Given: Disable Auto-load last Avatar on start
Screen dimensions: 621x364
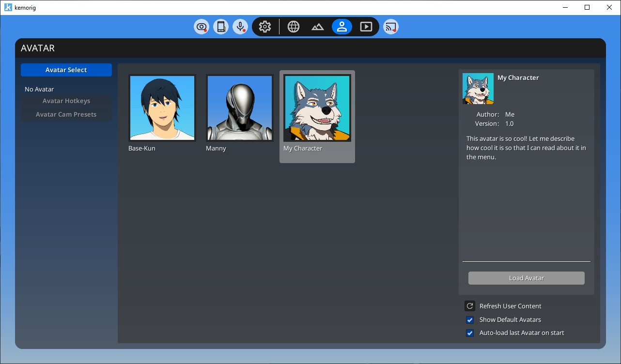Looking at the screenshot, I should tap(469, 333).
